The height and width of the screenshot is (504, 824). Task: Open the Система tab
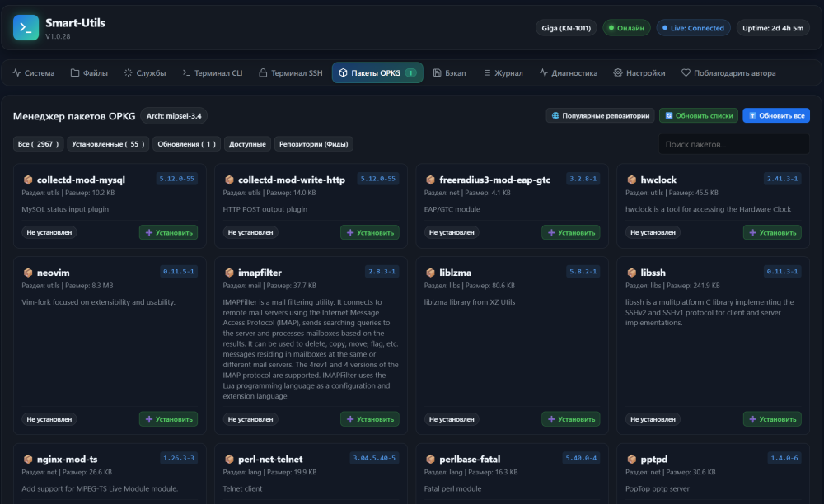point(34,73)
